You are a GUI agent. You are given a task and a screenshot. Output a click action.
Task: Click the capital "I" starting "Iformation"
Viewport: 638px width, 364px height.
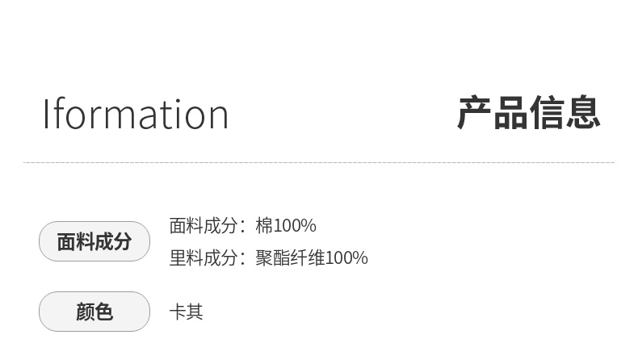tap(46, 114)
